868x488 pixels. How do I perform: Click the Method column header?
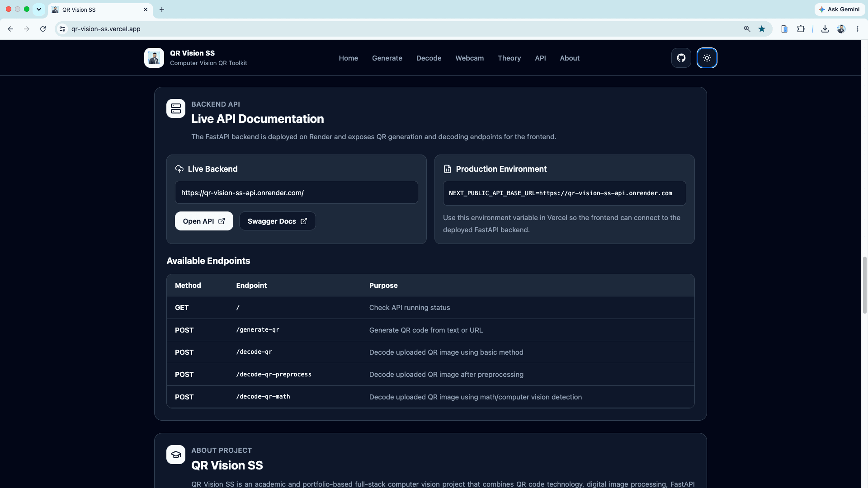(188, 286)
